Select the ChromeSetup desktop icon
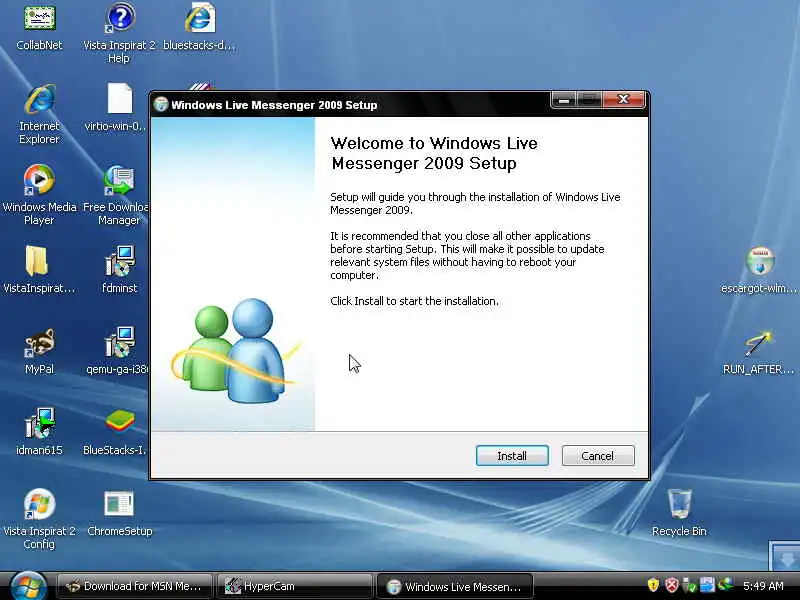Screen dimensions: 800x600 pos(119,513)
